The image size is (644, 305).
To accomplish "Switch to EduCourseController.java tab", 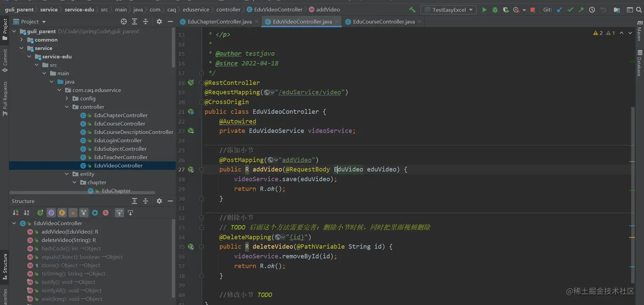I will 384,22.
